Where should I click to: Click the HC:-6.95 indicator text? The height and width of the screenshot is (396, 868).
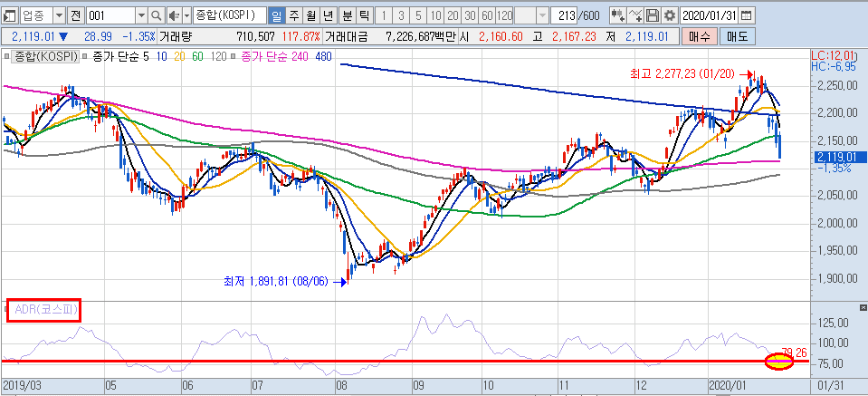[833, 66]
